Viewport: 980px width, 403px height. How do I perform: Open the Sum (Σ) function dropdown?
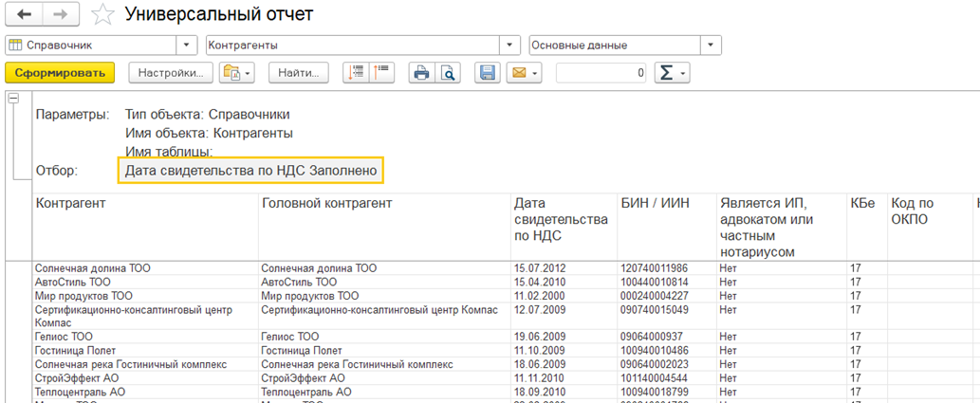coord(673,73)
